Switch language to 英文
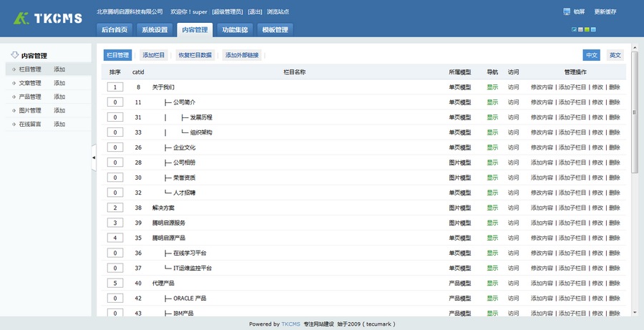Viewport: 644px width, 330px height. pos(615,55)
